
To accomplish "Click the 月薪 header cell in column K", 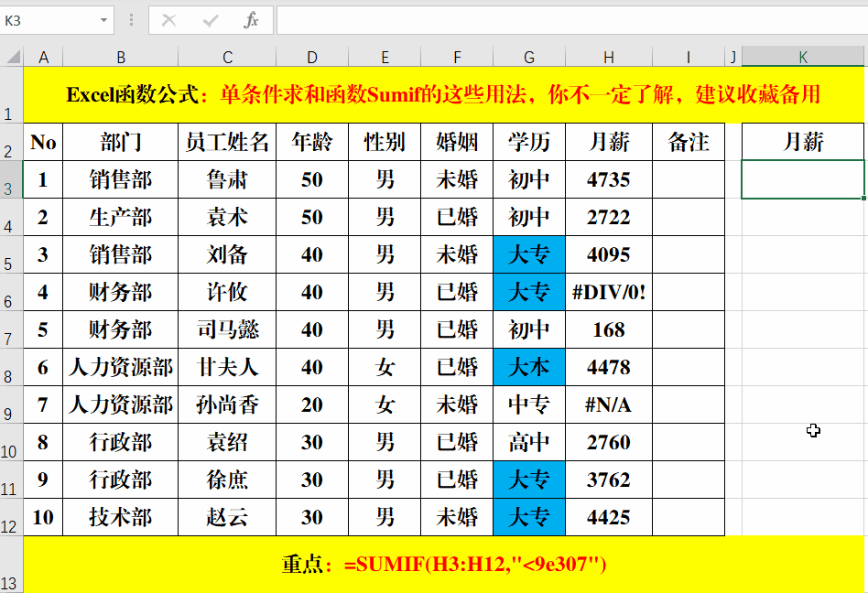I will pyautogui.click(x=803, y=142).
